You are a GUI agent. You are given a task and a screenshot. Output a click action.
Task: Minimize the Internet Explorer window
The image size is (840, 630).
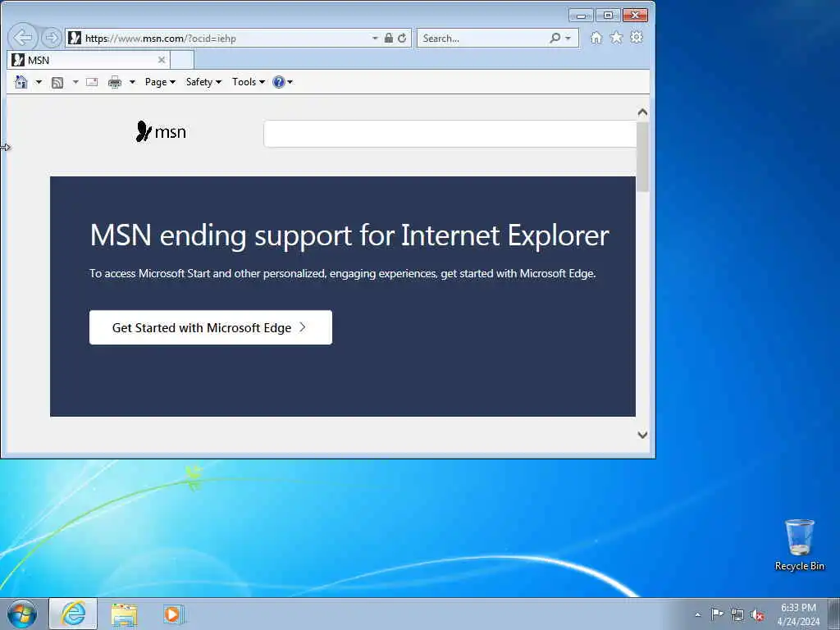[581, 15]
